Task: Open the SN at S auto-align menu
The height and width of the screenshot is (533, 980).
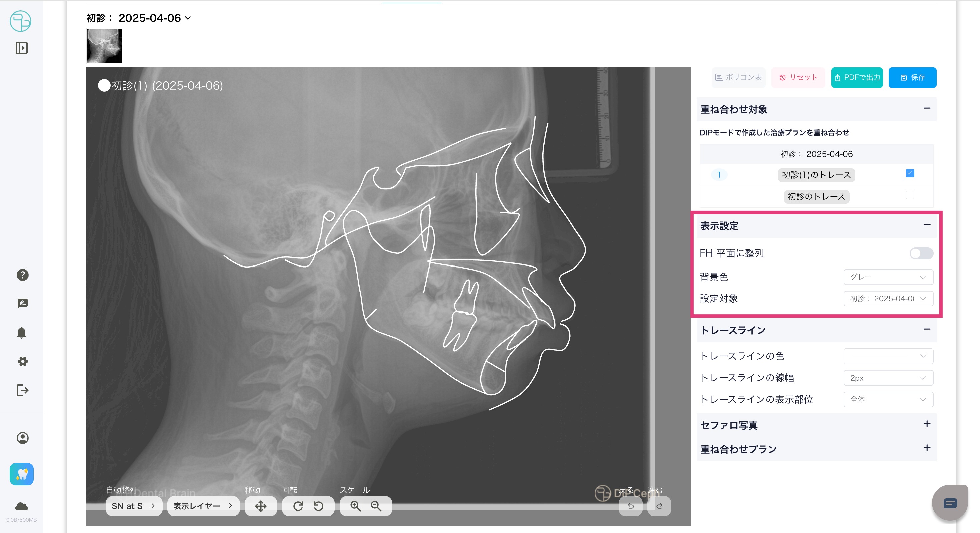Action: coord(134,506)
